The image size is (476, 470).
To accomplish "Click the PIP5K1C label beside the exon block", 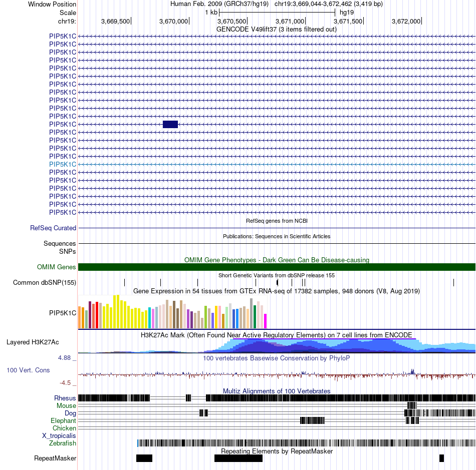I will 63,124.
